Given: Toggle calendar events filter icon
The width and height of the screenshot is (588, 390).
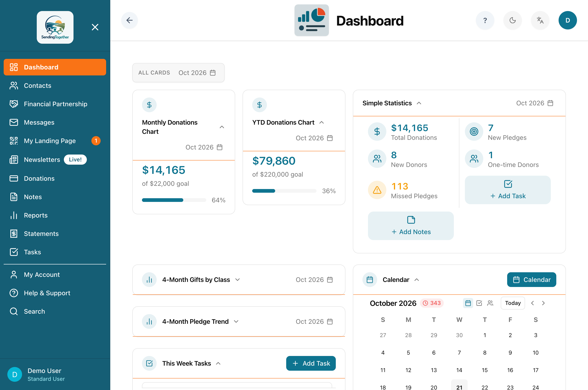Looking at the screenshot, I should (x=468, y=303).
